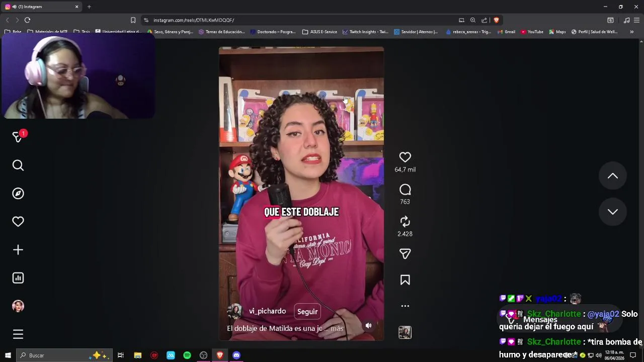Image resolution: width=644 pixels, height=362 pixels.
Task: Open the 'ASUS E-Service' bookmark folder
Action: [319, 32]
